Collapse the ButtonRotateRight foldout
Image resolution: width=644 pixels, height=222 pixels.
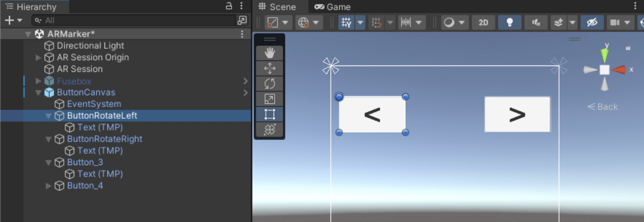pyautogui.click(x=48, y=139)
